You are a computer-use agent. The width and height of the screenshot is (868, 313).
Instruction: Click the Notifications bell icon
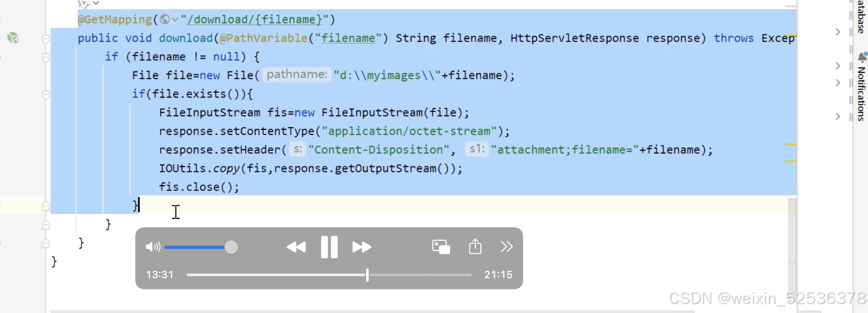(862, 57)
